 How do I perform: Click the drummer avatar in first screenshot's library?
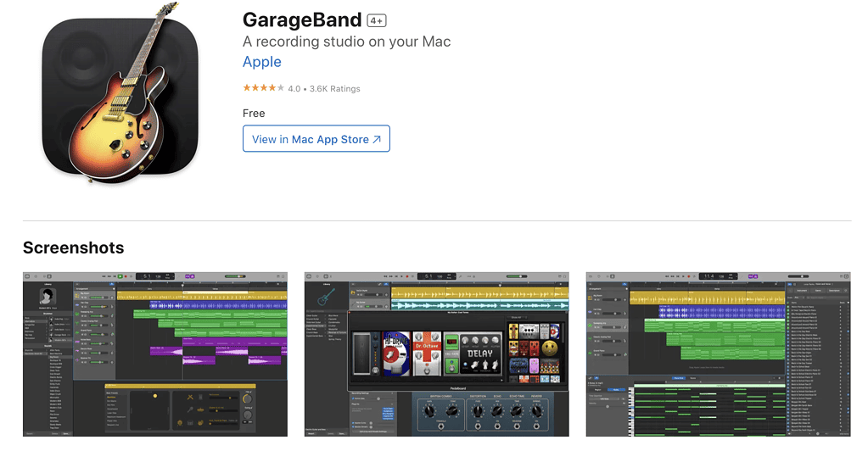(x=48, y=297)
